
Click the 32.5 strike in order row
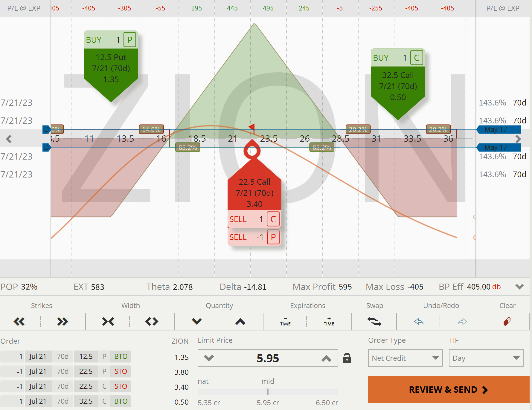86,401
